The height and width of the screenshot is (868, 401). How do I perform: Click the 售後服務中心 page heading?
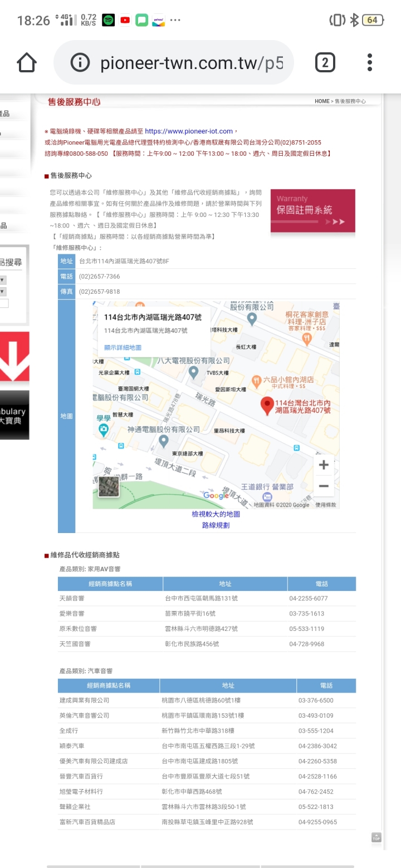pos(74,102)
